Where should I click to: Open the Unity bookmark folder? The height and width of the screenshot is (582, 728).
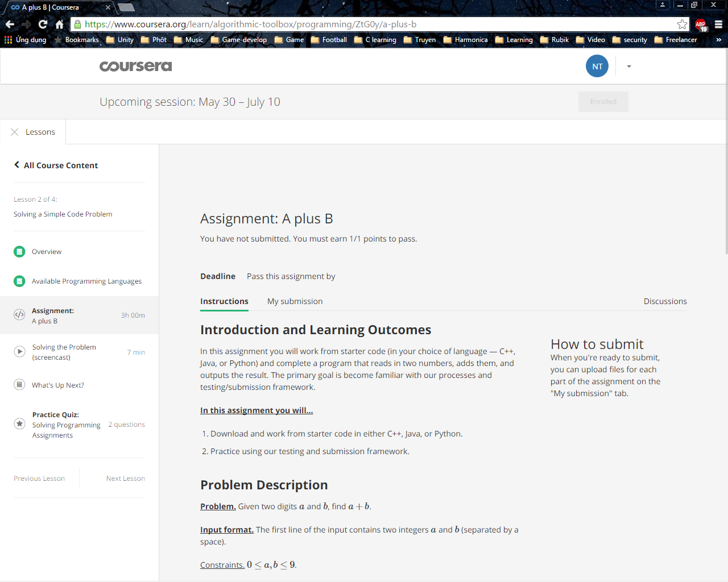pyautogui.click(x=120, y=40)
